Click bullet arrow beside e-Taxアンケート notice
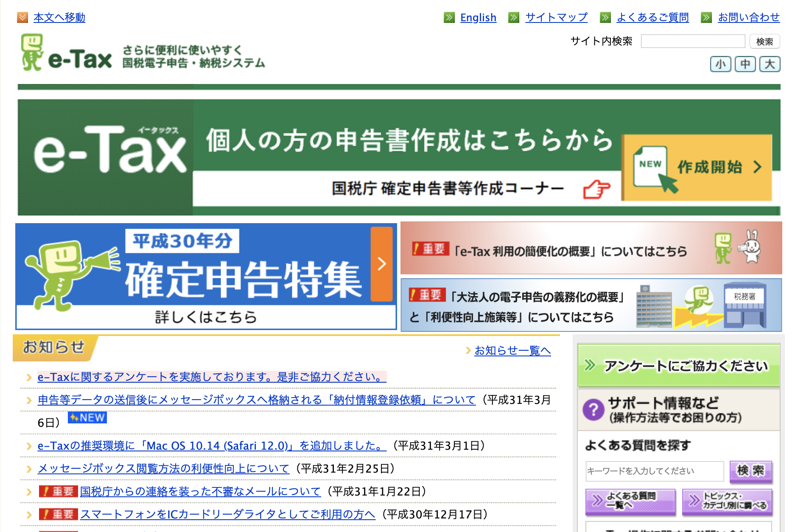The image size is (795, 532). [29, 377]
